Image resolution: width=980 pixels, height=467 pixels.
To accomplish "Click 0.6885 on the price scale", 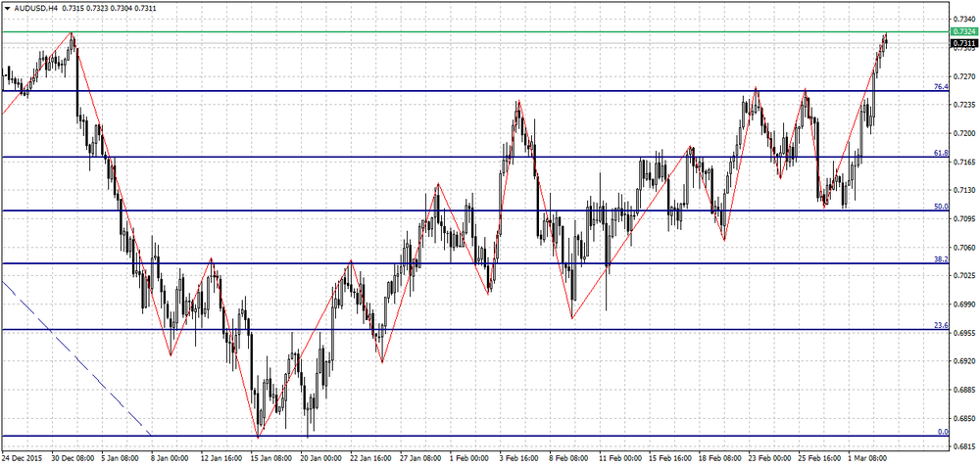I will (964, 390).
